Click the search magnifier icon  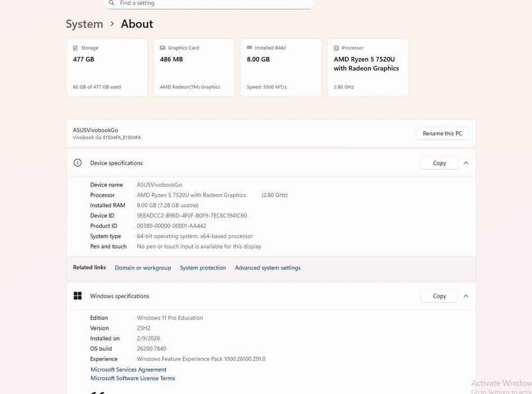(x=111, y=3)
